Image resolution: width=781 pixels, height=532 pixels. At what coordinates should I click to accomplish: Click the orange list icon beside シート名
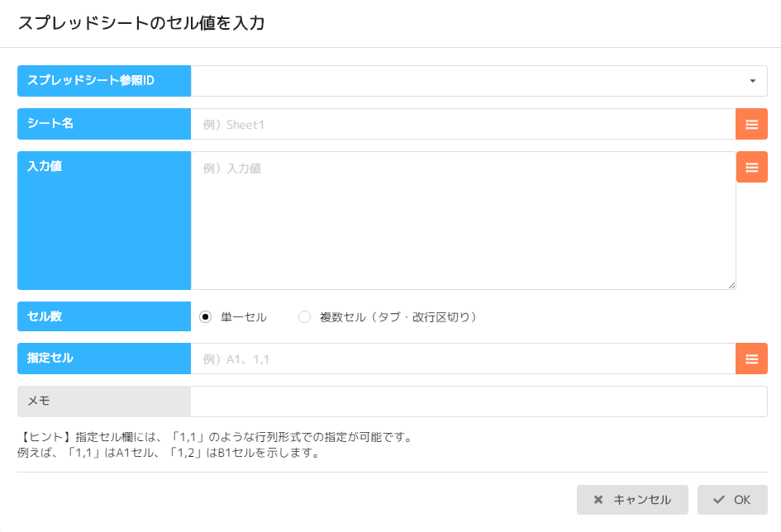tap(751, 124)
